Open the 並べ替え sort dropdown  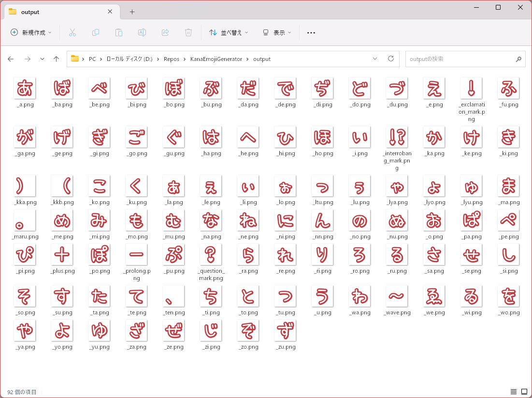coord(227,32)
